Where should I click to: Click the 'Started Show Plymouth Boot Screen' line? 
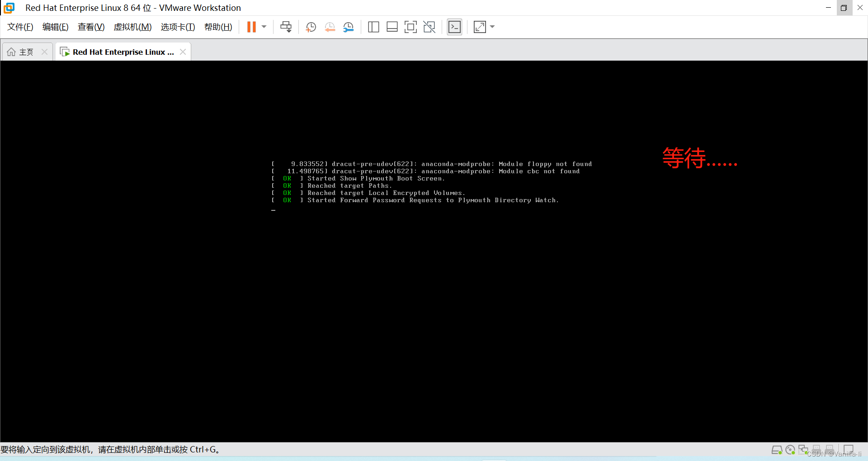coord(358,178)
